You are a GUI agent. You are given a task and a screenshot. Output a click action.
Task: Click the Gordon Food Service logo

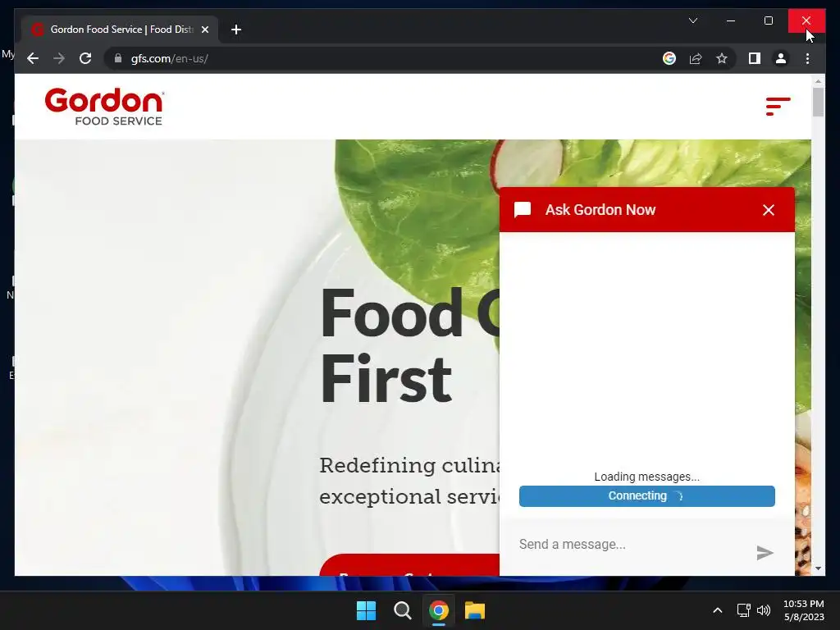pos(104,107)
